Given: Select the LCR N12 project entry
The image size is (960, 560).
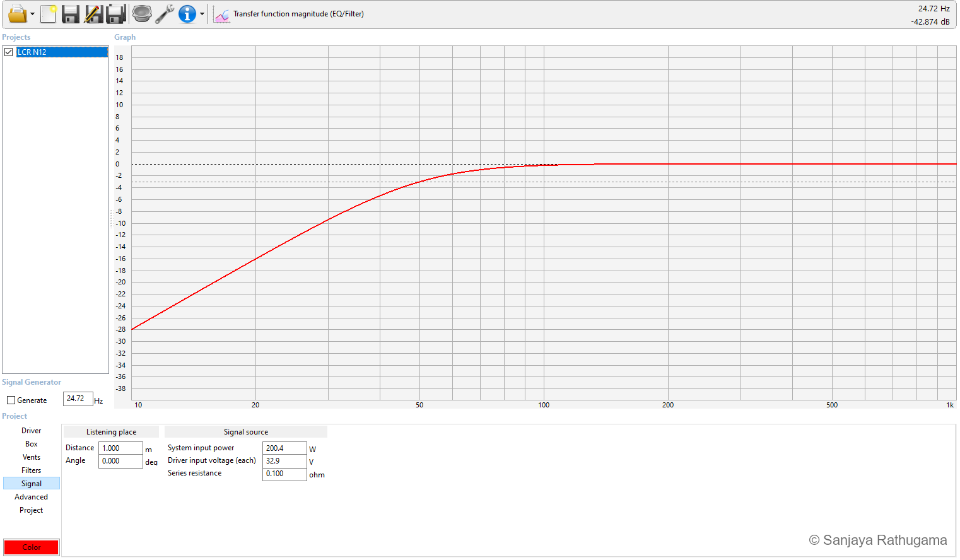Looking at the screenshot, I should pos(62,52).
